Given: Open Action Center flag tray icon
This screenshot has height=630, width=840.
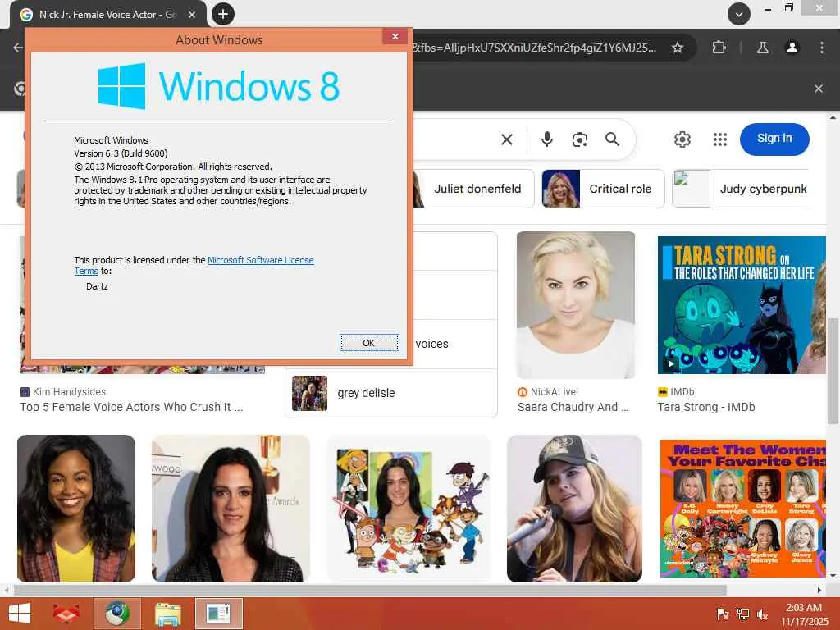Looking at the screenshot, I should (x=723, y=614).
